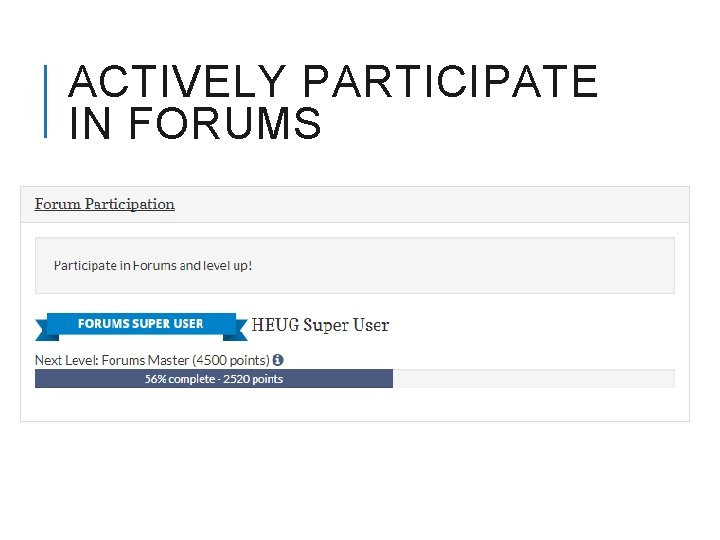Click the right folded tail of the ribbon
Viewport: 720px width, 540px height.
[x=241, y=329]
